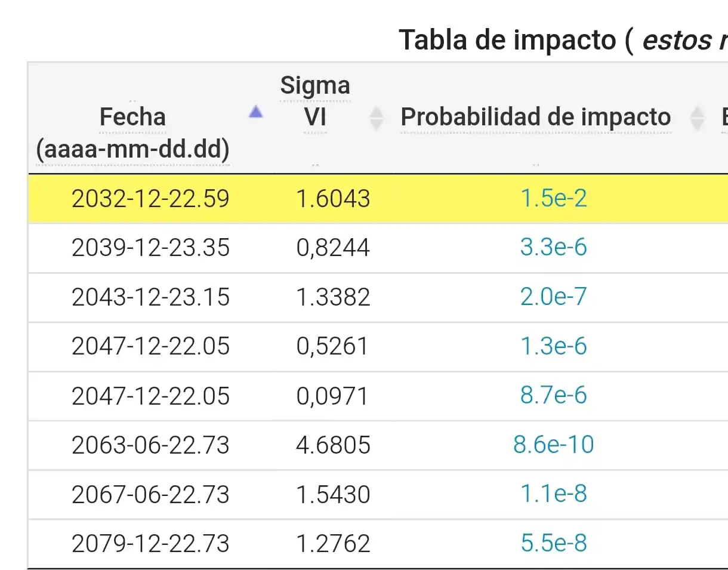Viewport: 728px width, 570px height.
Task: Open the 8.6e-10 probability link
Action: click(554, 445)
